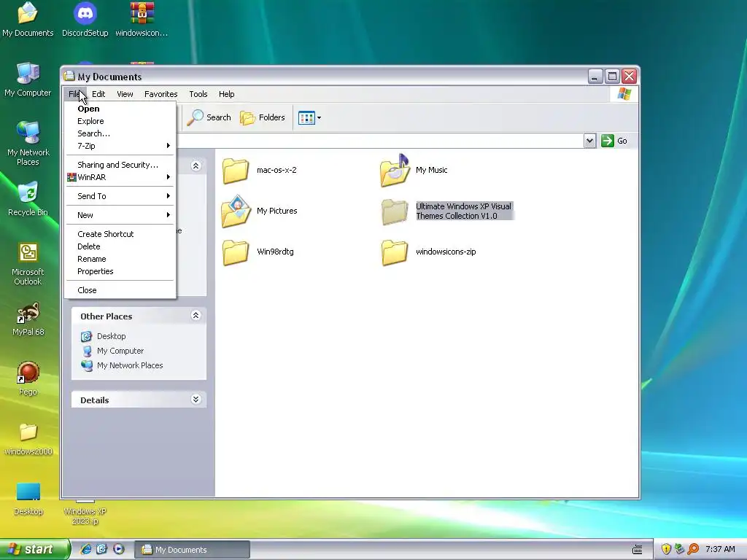Click the Search magnifier toolbar button
Image resolution: width=747 pixels, height=560 pixels.
[x=209, y=117]
